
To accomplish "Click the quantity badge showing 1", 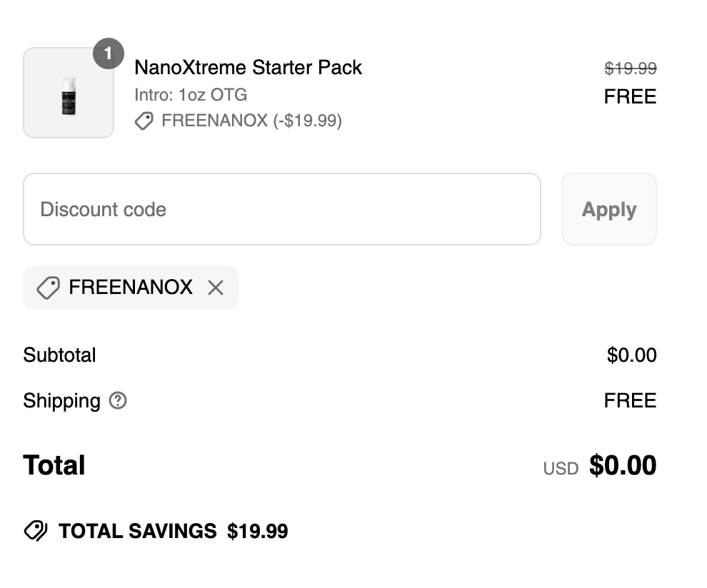I will click(109, 54).
